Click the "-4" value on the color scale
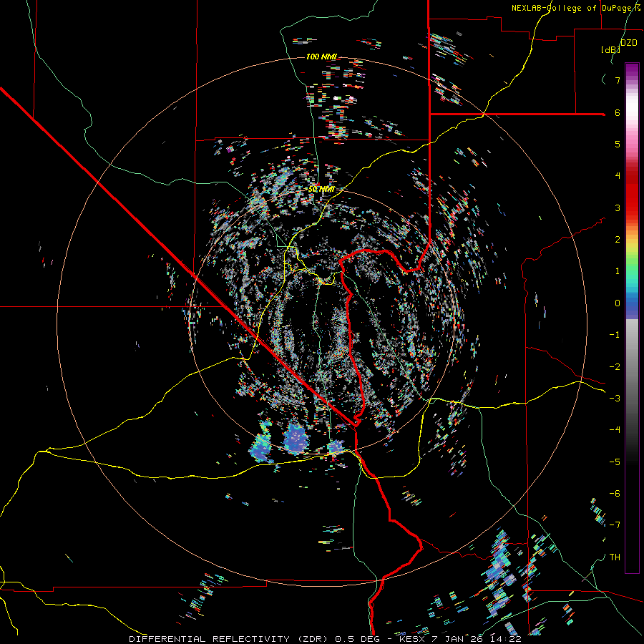This screenshot has height=644, width=644. tap(615, 430)
